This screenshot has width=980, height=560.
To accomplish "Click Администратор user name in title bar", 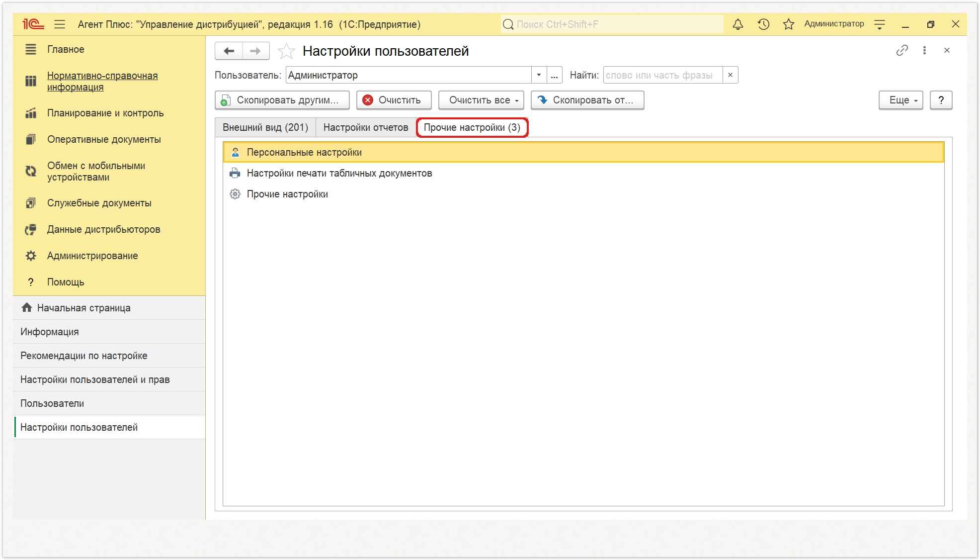I will 834,24.
